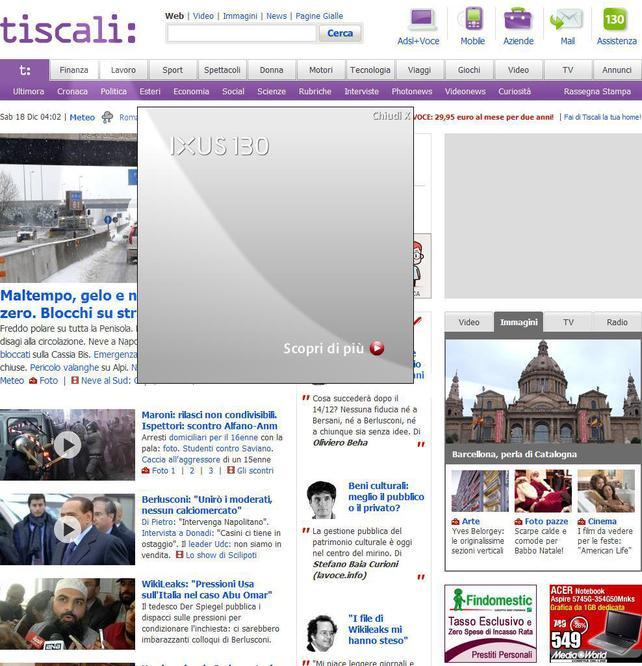
Task: Open "I file di Wikileaks mi hanno steso"
Action: tap(378, 629)
